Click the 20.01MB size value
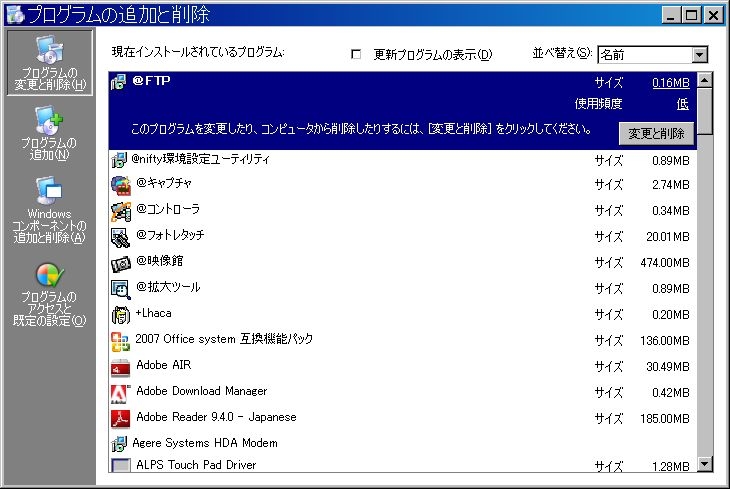 point(668,237)
